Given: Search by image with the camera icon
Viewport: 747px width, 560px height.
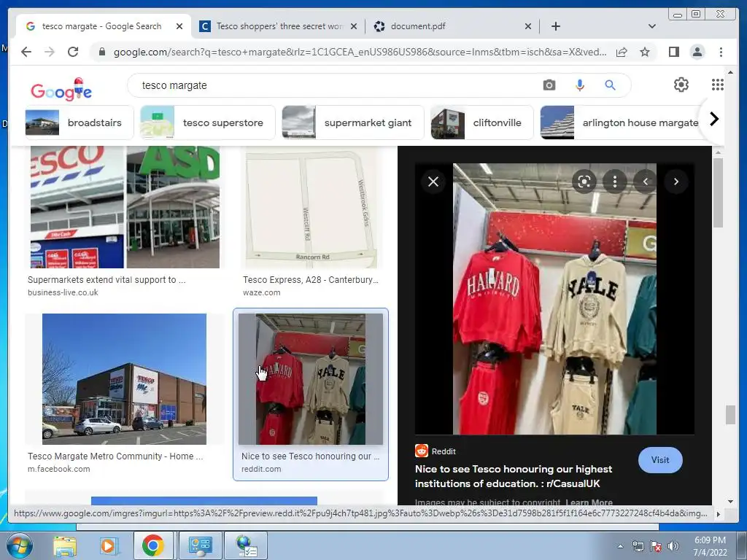Looking at the screenshot, I should tap(549, 85).
